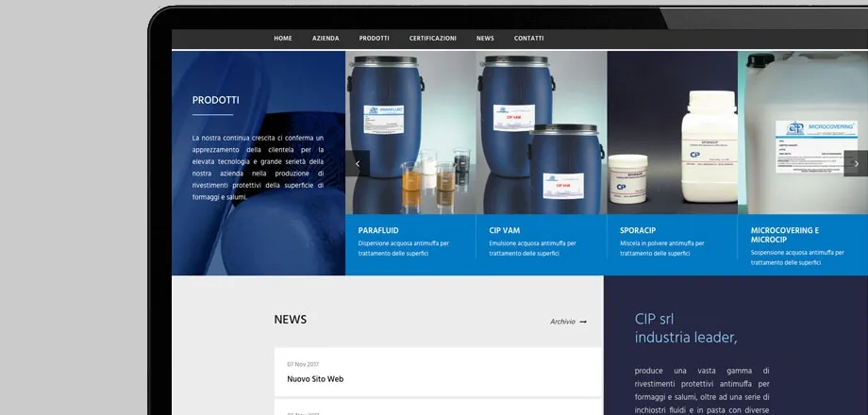Image resolution: width=868 pixels, height=415 pixels.
Task: Click the next slide arrow on carousel
Action: (x=855, y=163)
